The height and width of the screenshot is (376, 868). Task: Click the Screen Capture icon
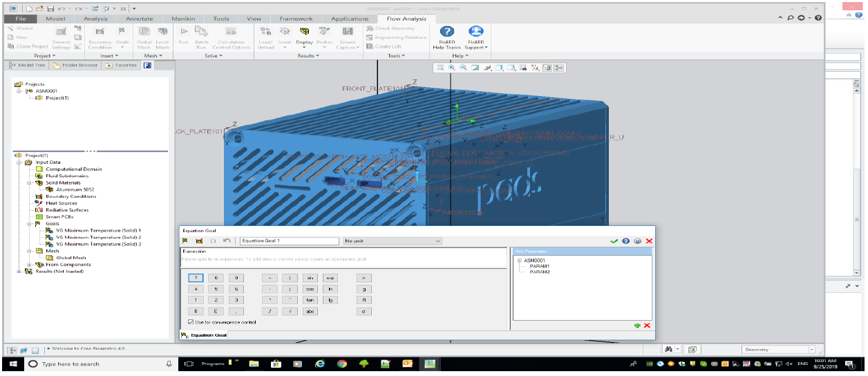[x=348, y=32]
